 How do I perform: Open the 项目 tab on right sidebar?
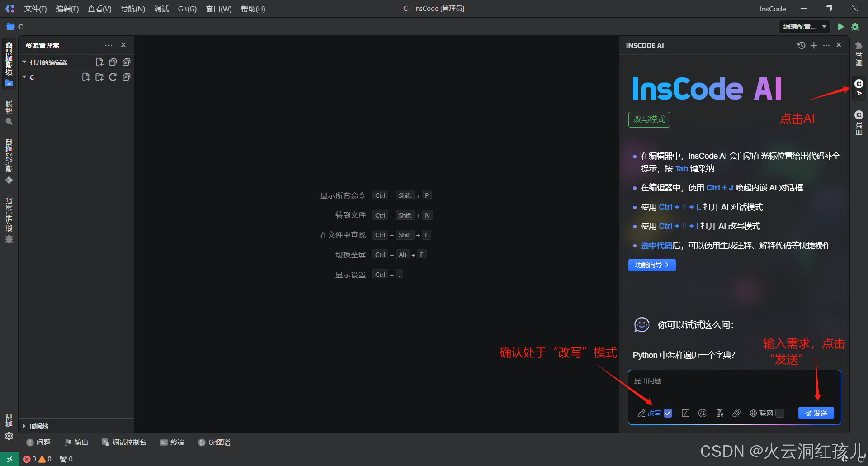[859, 122]
